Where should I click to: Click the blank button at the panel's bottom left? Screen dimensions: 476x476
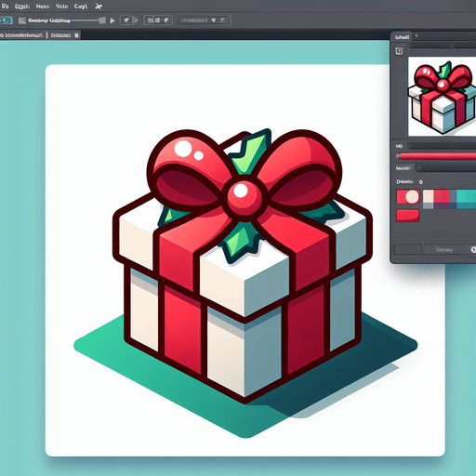click(408, 249)
